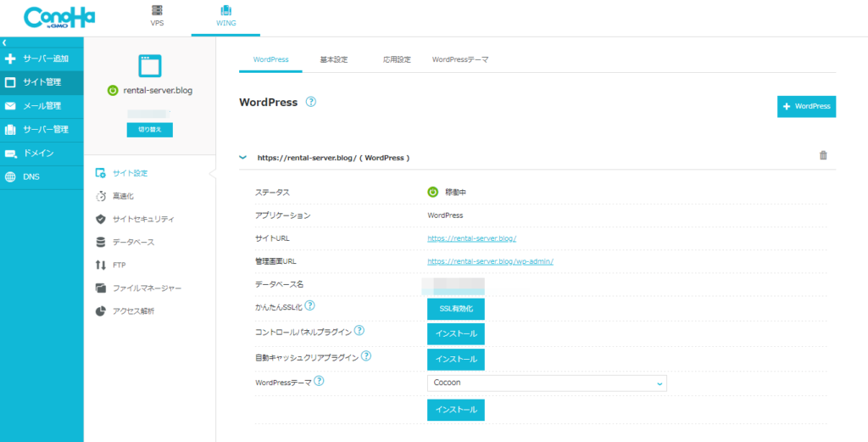Click the help icon beside かんたんSSL化
The width and height of the screenshot is (868, 442).
tap(310, 305)
